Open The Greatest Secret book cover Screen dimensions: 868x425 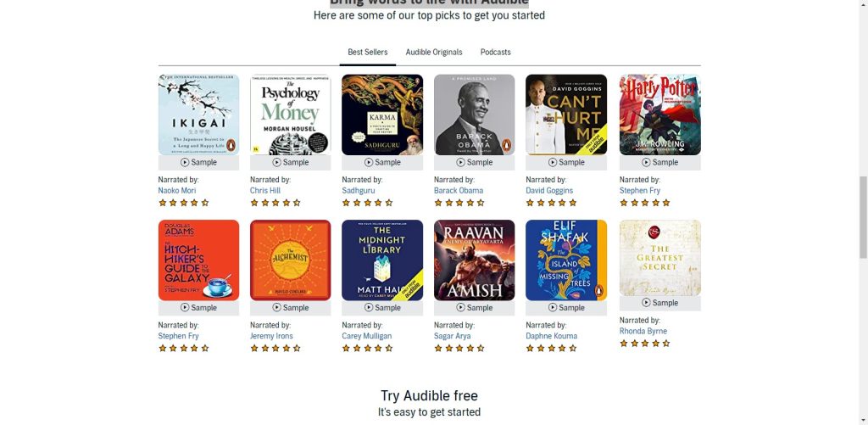659,258
